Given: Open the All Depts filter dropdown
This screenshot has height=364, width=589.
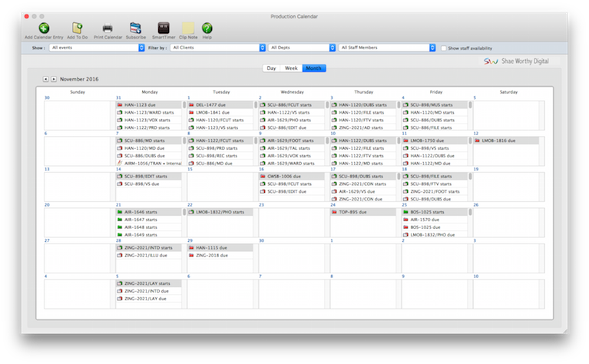Looking at the screenshot, I should (x=302, y=48).
